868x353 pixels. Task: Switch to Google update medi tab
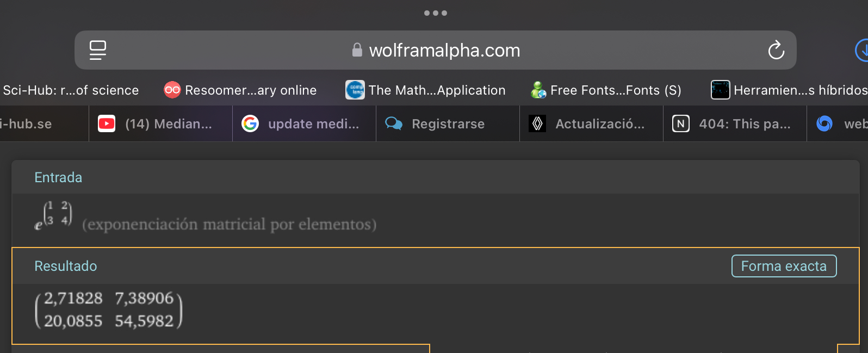point(304,124)
